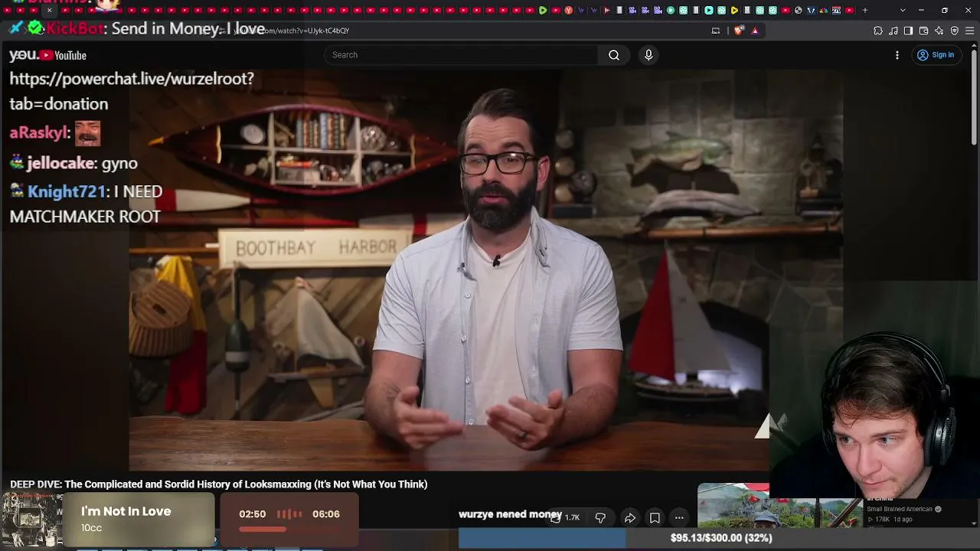Focus the YouTube Search field
This screenshot has height=551, width=980.
(x=461, y=55)
